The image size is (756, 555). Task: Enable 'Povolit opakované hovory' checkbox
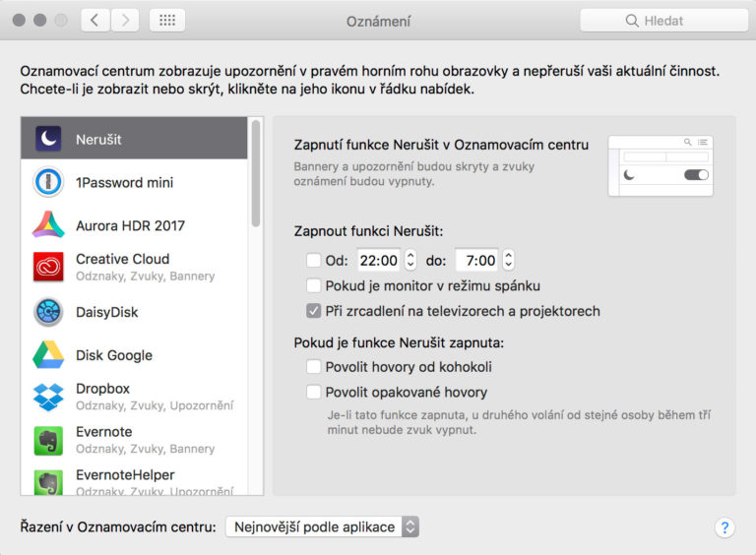pos(313,392)
